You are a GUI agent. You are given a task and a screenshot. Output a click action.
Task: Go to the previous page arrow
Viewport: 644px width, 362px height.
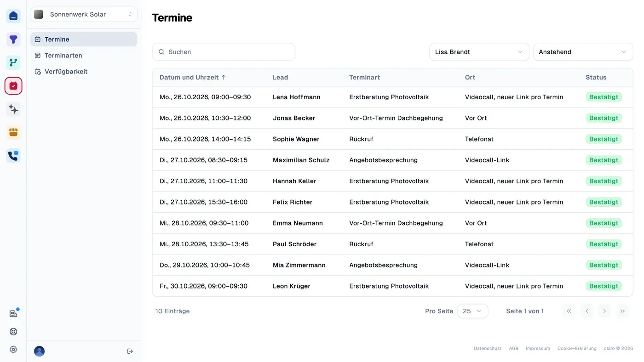587,311
